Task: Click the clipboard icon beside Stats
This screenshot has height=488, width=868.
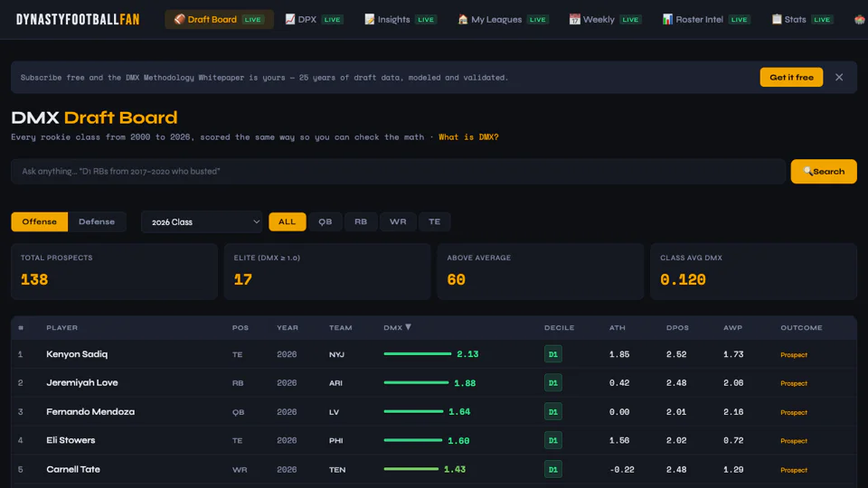Action: click(777, 19)
